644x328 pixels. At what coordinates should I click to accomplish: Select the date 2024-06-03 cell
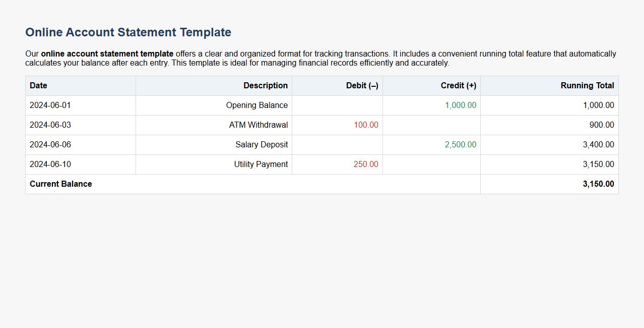(x=49, y=125)
